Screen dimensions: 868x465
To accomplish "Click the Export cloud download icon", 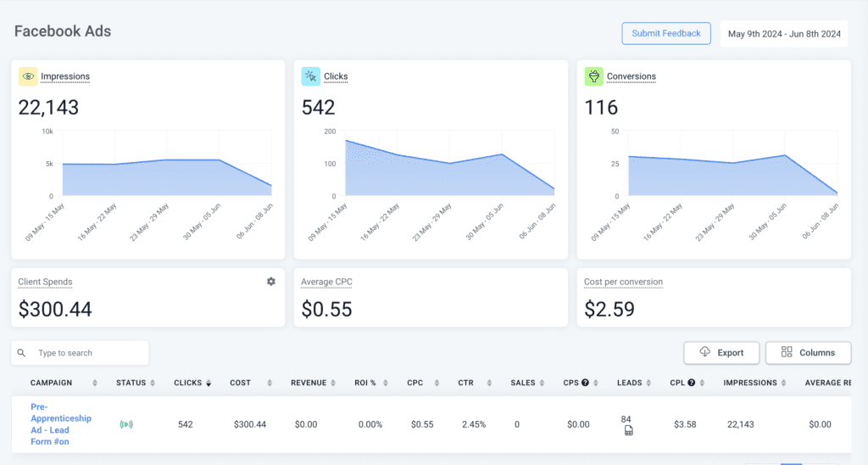I will pyautogui.click(x=704, y=352).
